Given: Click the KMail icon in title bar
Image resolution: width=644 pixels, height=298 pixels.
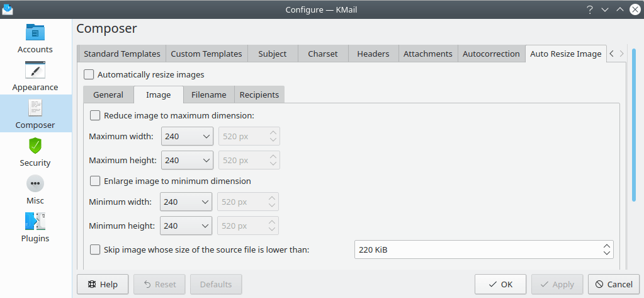Looking at the screenshot, I should 8,9.
